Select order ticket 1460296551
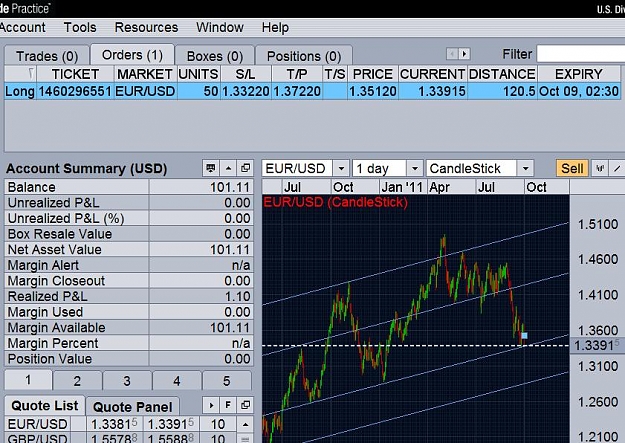Image resolution: width=625 pixels, height=443 pixels. coord(75,91)
